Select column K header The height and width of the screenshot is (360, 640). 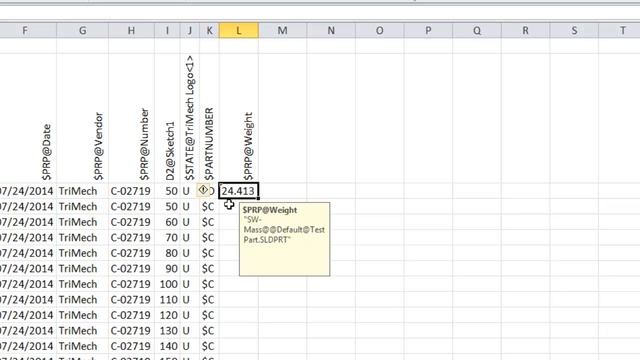coord(209,31)
